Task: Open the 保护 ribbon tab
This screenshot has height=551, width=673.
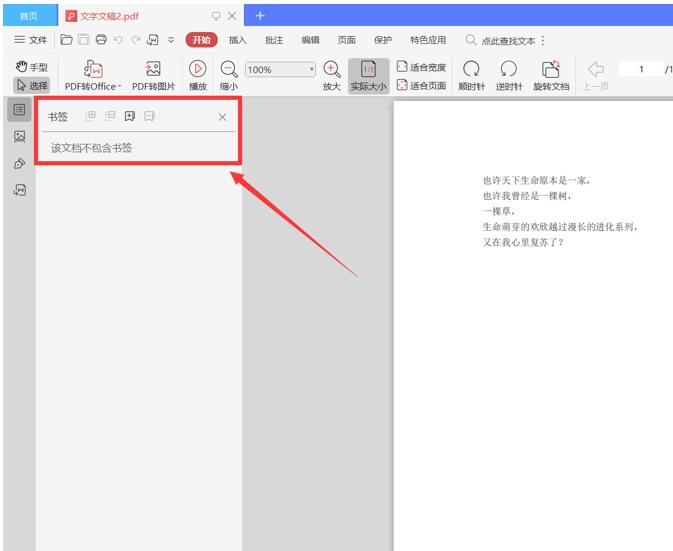Action: tap(382, 40)
